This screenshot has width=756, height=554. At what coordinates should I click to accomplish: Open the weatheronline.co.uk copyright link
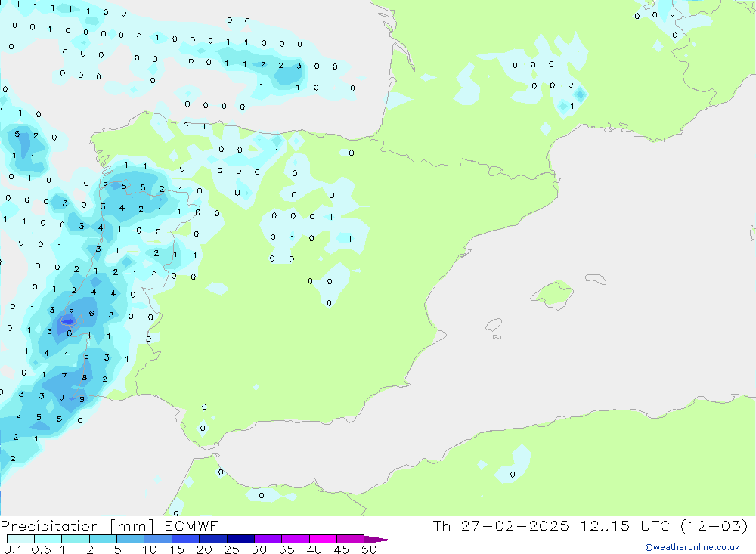click(692, 547)
